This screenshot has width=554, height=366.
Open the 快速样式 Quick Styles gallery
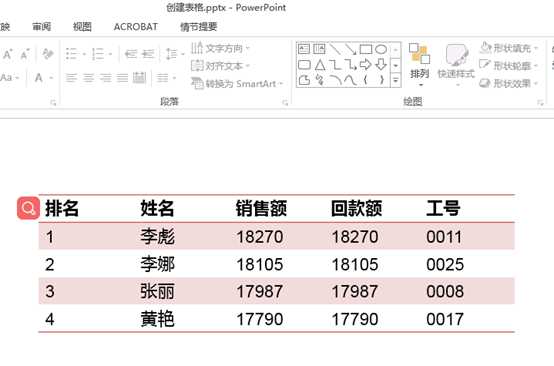(x=456, y=65)
